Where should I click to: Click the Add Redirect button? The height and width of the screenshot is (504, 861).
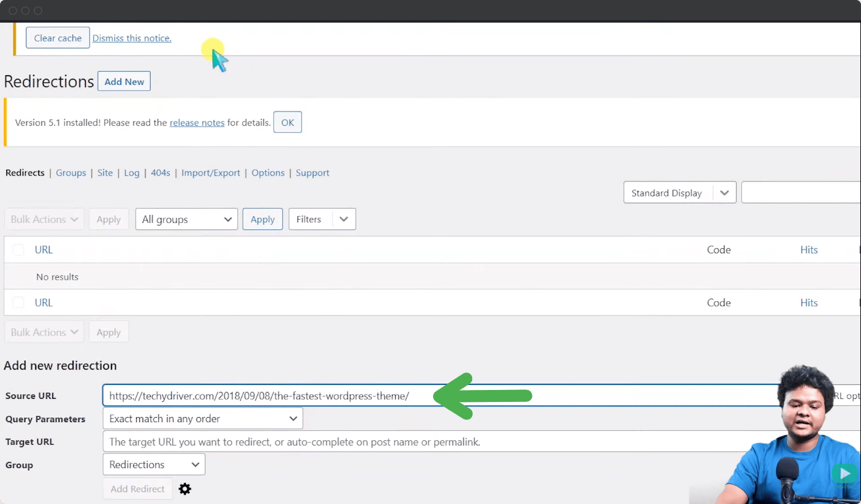(x=137, y=489)
